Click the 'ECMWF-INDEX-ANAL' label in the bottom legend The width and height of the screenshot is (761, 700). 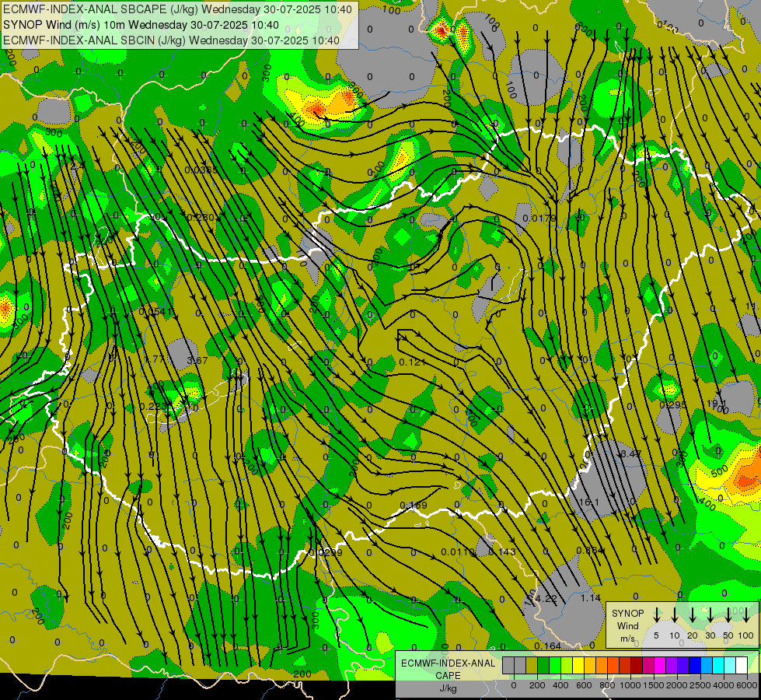click(448, 663)
